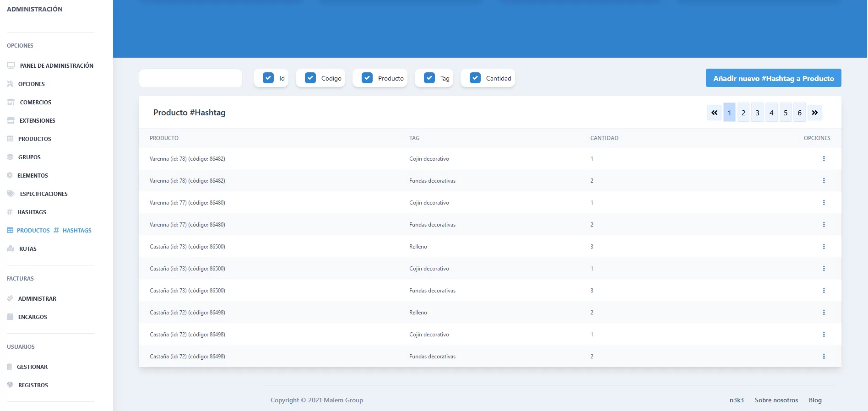Navigate to page 5
This screenshot has height=411, width=868.
coord(786,113)
